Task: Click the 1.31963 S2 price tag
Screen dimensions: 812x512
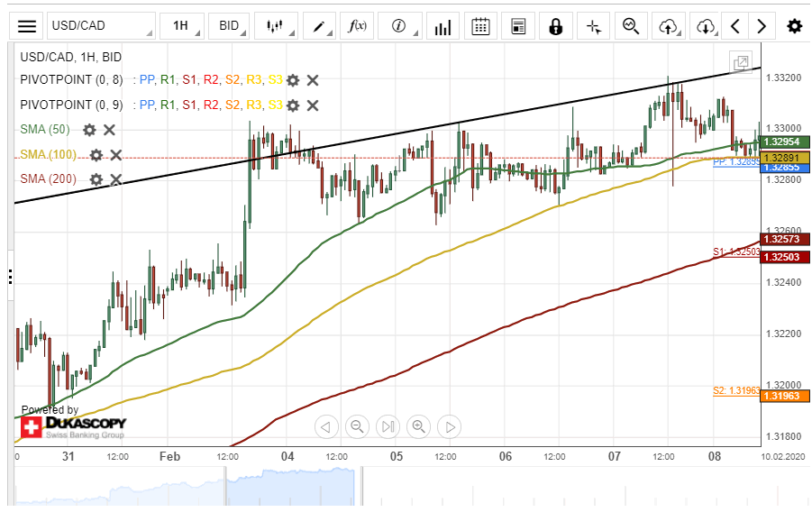Action: click(785, 396)
